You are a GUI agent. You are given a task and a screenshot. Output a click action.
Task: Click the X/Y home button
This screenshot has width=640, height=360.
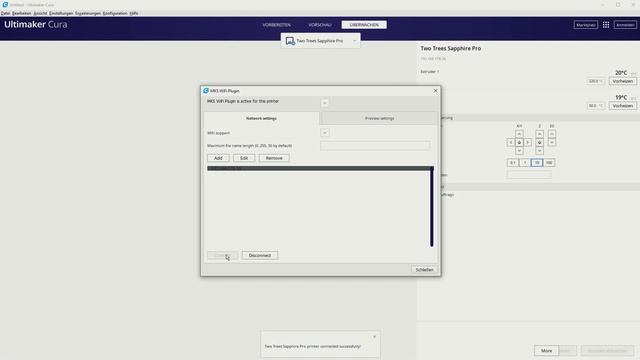tap(519, 142)
